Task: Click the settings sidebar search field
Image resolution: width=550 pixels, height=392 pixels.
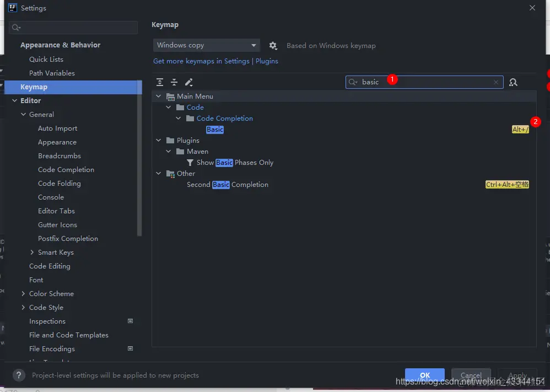Action: tap(73, 28)
